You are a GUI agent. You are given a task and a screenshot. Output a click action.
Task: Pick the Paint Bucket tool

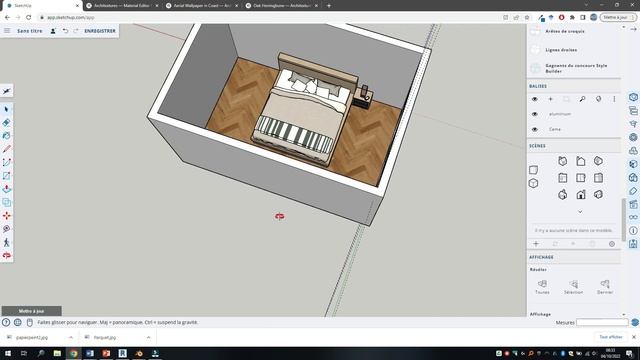coord(6,136)
